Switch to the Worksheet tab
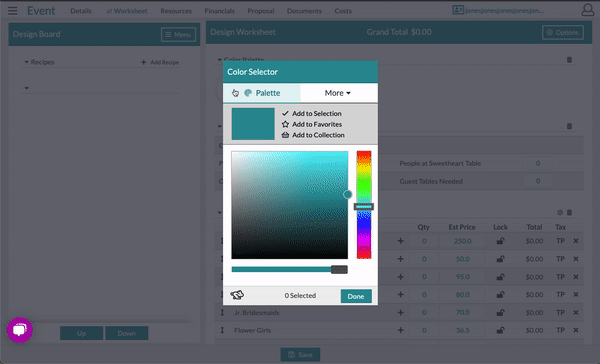600x364 pixels. click(127, 11)
